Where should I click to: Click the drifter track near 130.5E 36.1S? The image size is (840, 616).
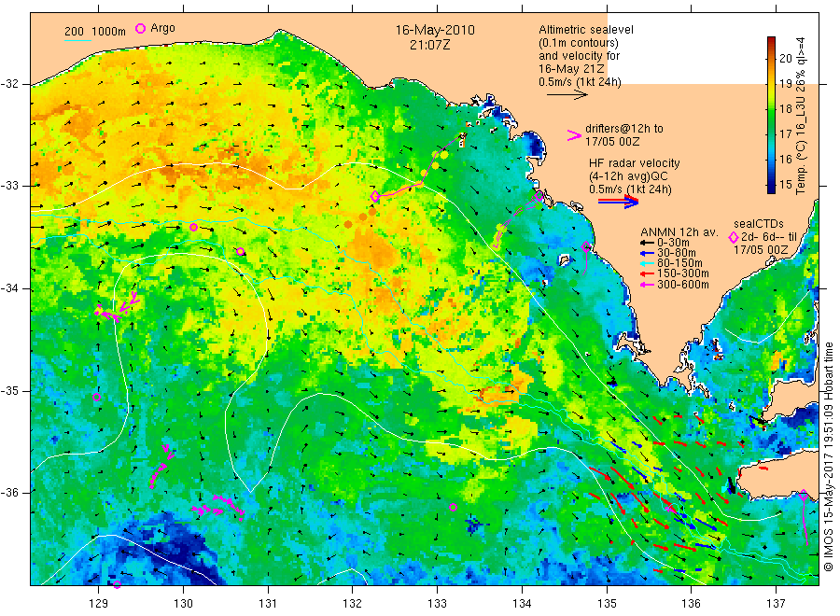coord(219,507)
